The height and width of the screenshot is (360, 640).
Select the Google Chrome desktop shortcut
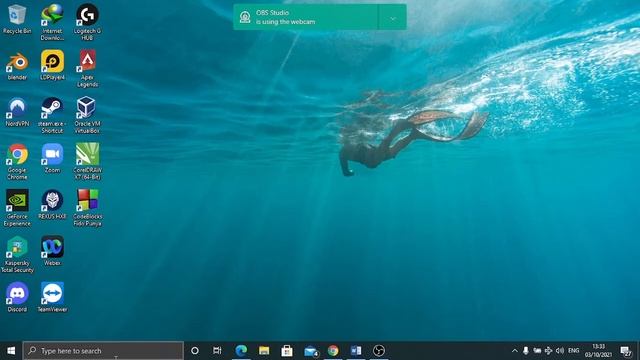(17, 162)
